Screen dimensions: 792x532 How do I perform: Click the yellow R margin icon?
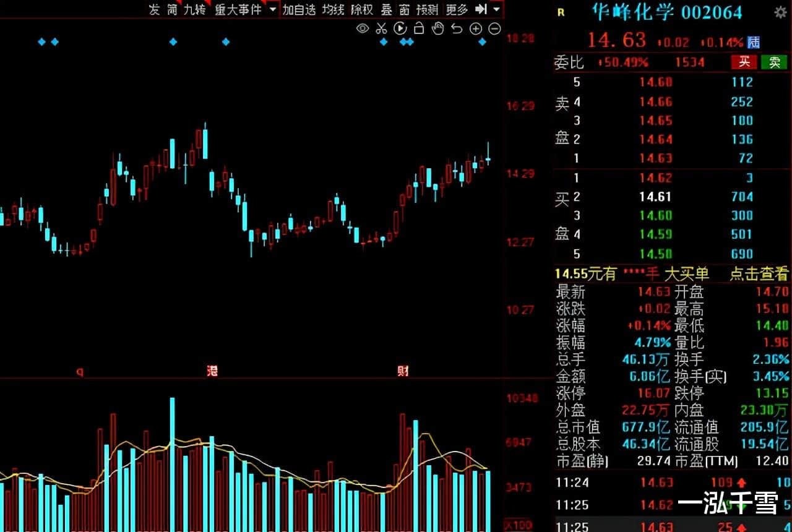pyautogui.click(x=561, y=12)
